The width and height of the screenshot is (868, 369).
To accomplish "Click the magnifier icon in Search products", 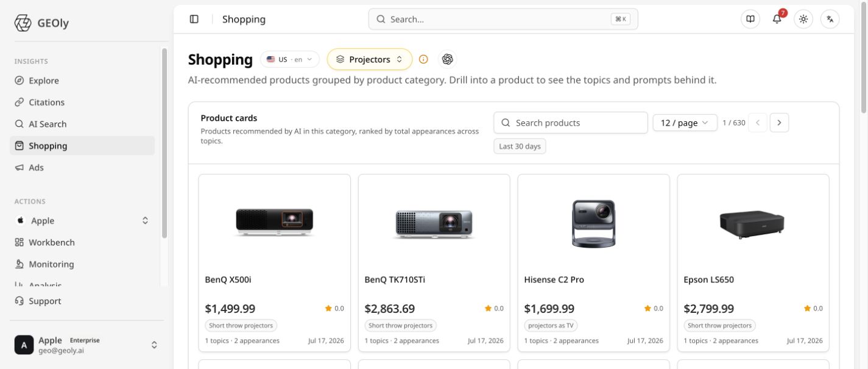I will click(506, 123).
